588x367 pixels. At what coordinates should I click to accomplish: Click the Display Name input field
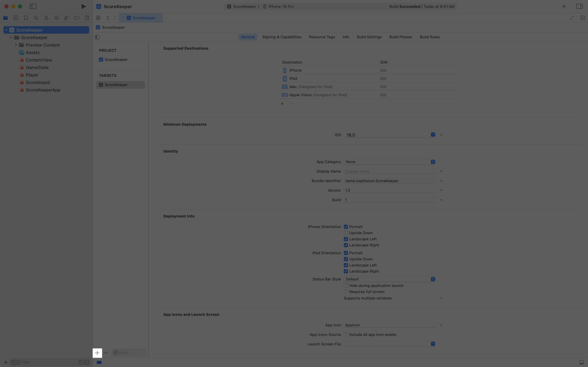coord(390,171)
